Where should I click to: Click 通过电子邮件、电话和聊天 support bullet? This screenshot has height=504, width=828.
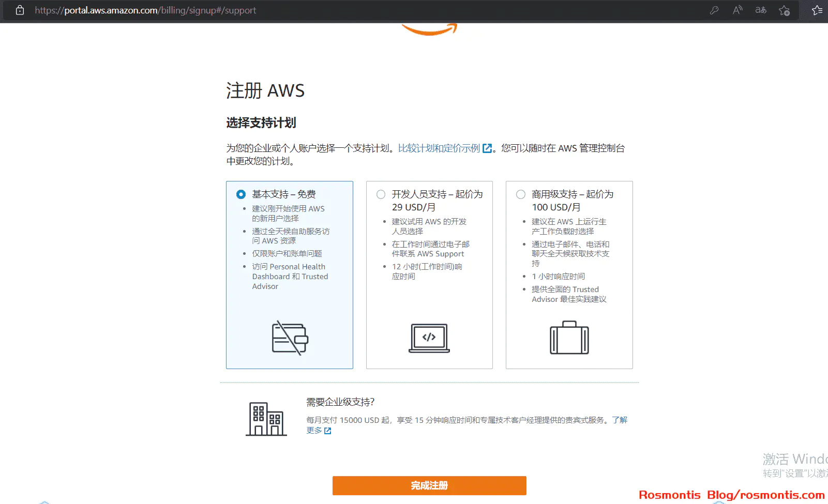point(570,253)
